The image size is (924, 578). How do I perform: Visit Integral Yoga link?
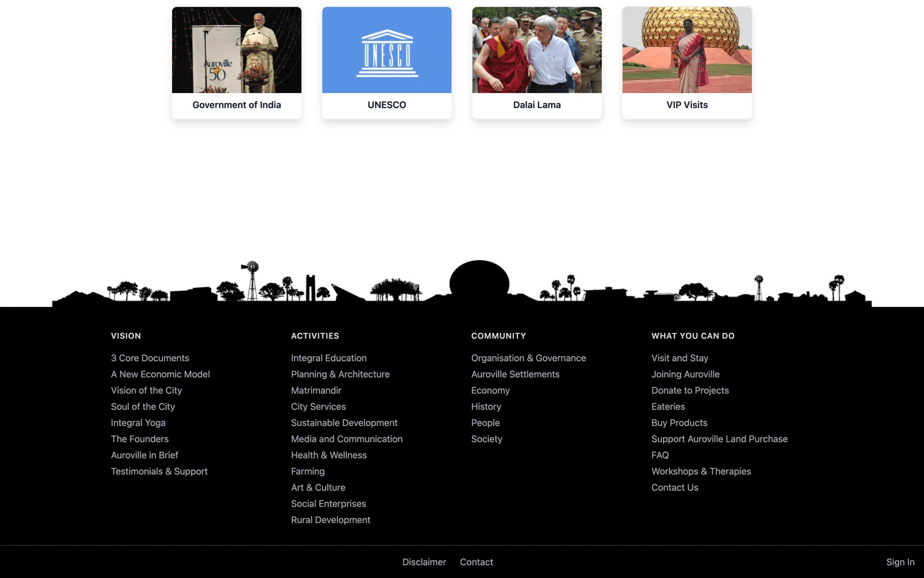click(x=138, y=423)
